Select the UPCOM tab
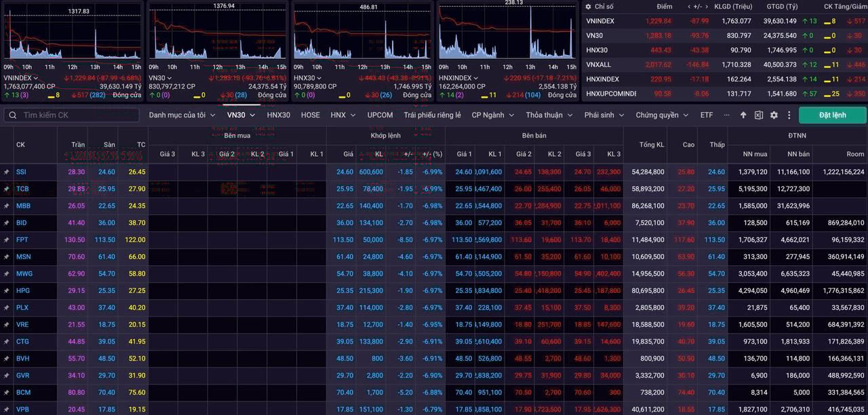The width and height of the screenshot is (868, 415). 380,115
